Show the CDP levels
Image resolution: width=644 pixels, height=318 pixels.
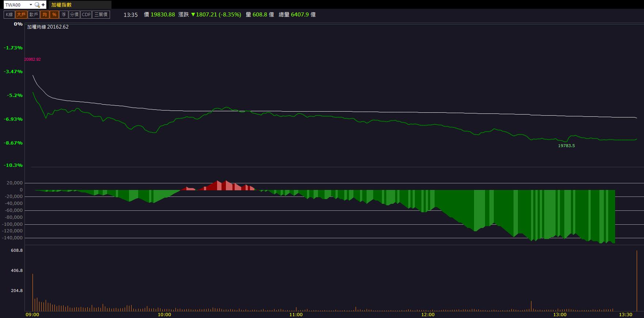click(x=86, y=15)
